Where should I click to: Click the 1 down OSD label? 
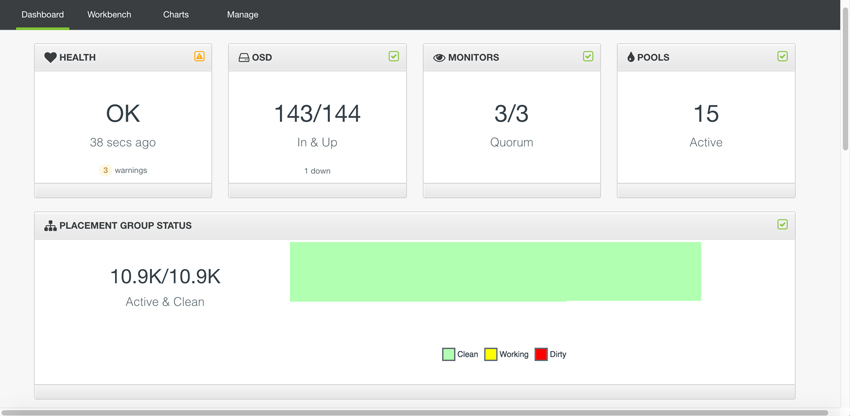(317, 171)
